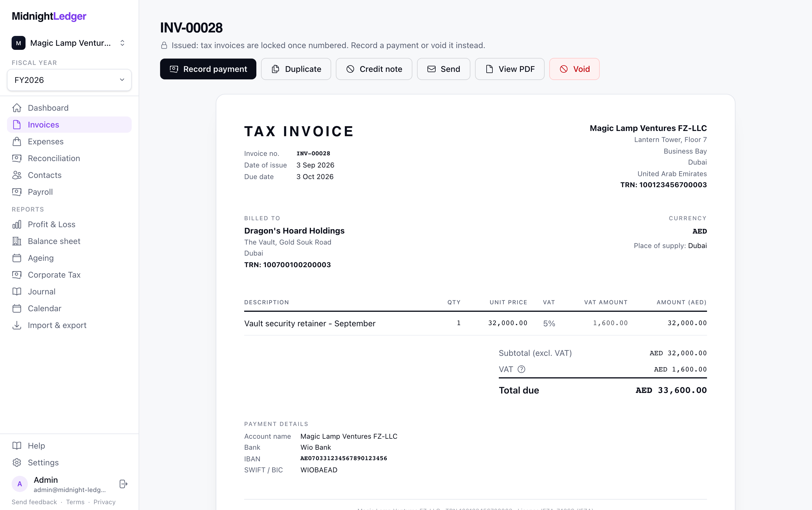Click the 5% VAT rate cell
Screen dimensions: 812x510
[549, 323]
